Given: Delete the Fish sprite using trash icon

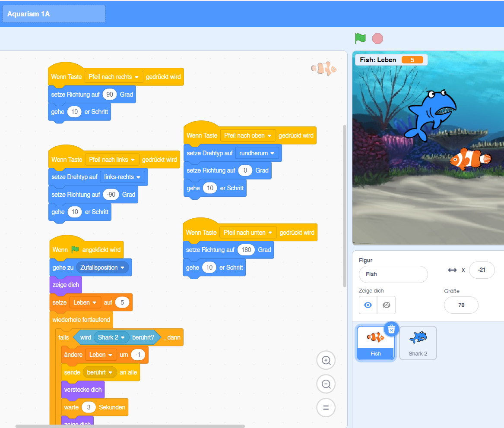Looking at the screenshot, I should click(391, 329).
